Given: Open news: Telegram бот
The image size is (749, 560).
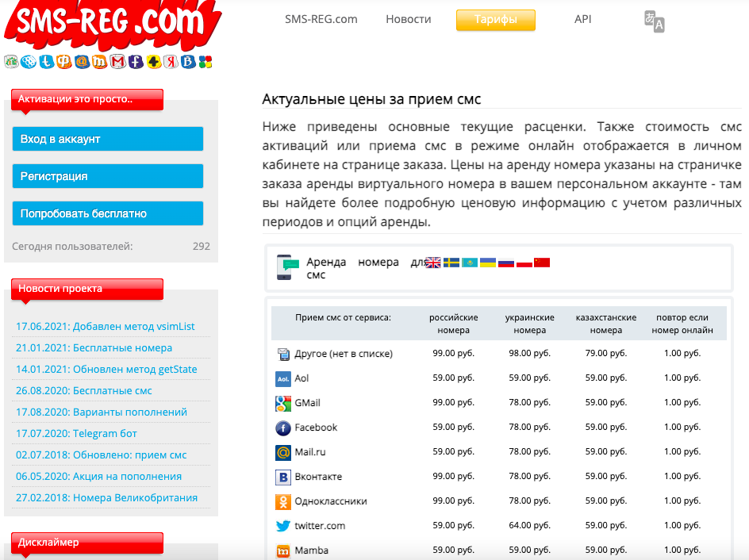Looking at the screenshot, I should click(76, 434).
